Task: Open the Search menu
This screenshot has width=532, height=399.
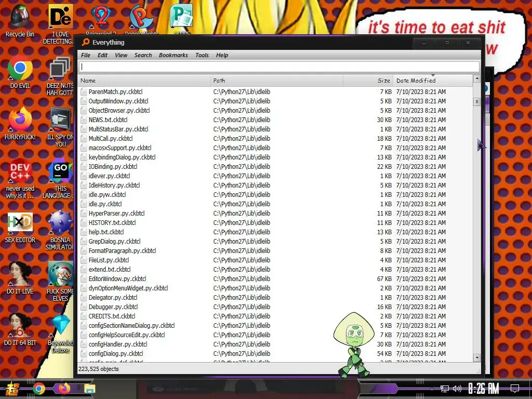Action: pos(143,55)
